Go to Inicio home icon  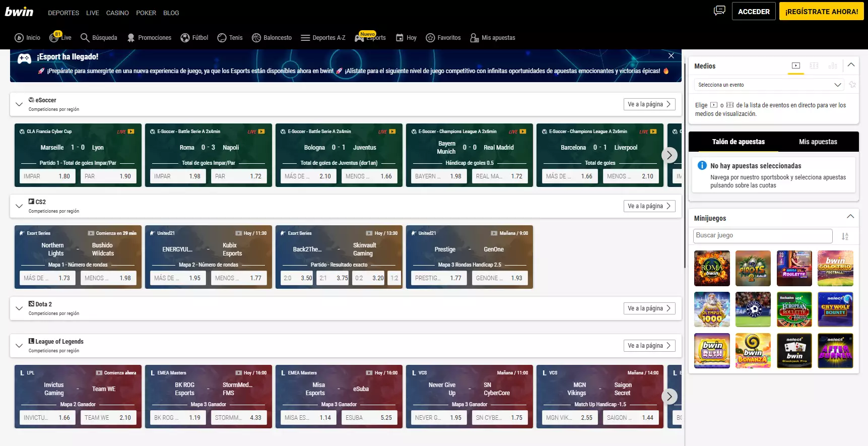pyautogui.click(x=27, y=38)
